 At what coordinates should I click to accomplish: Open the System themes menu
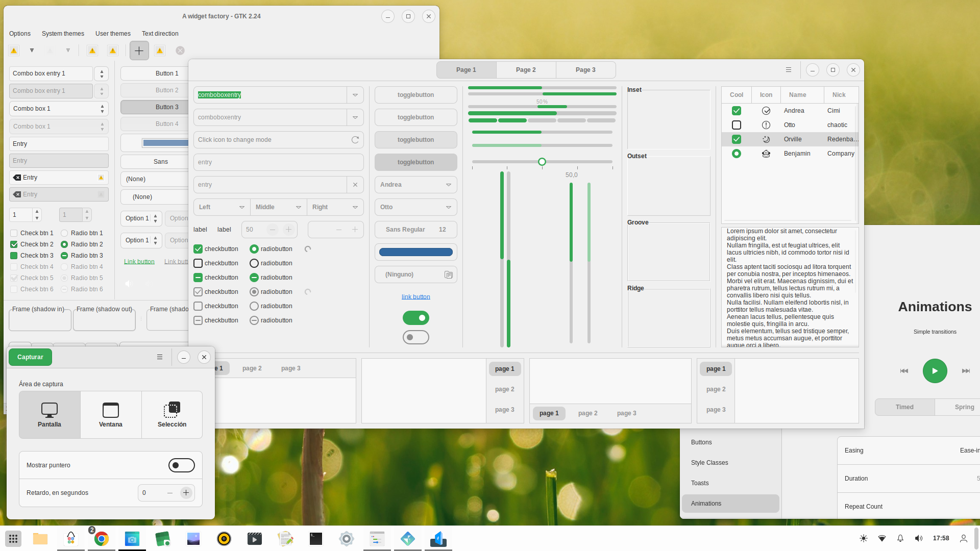[63, 34]
